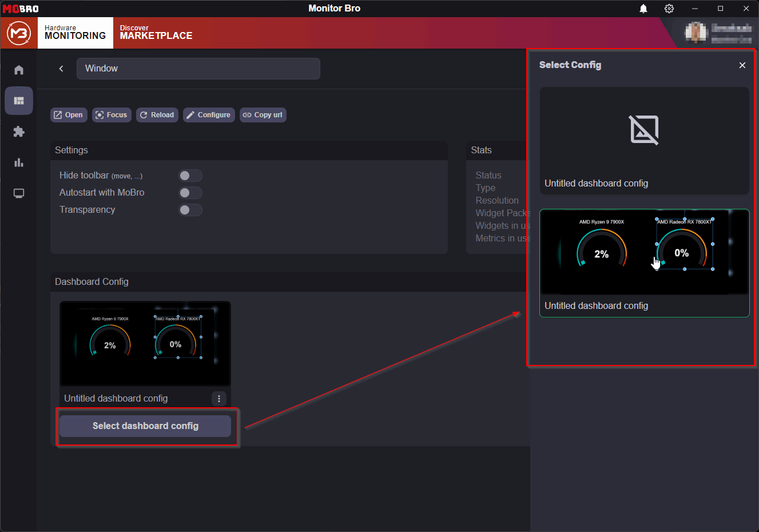
Task: Open the notifications bell
Action: [x=643, y=9]
